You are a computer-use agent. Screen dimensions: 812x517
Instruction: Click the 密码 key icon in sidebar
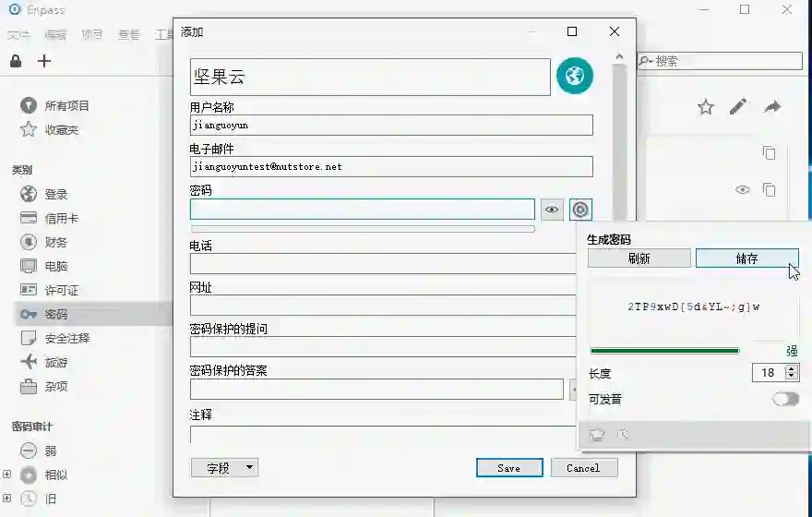tap(29, 314)
